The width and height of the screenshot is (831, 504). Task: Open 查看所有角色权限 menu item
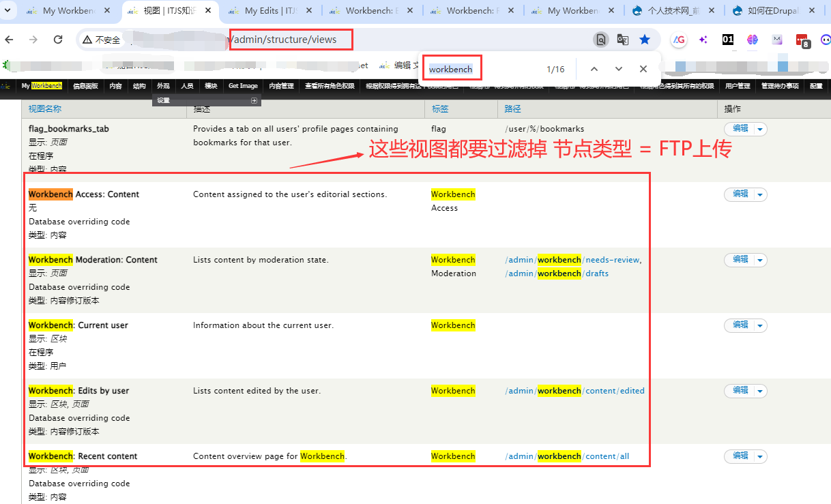pos(330,86)
